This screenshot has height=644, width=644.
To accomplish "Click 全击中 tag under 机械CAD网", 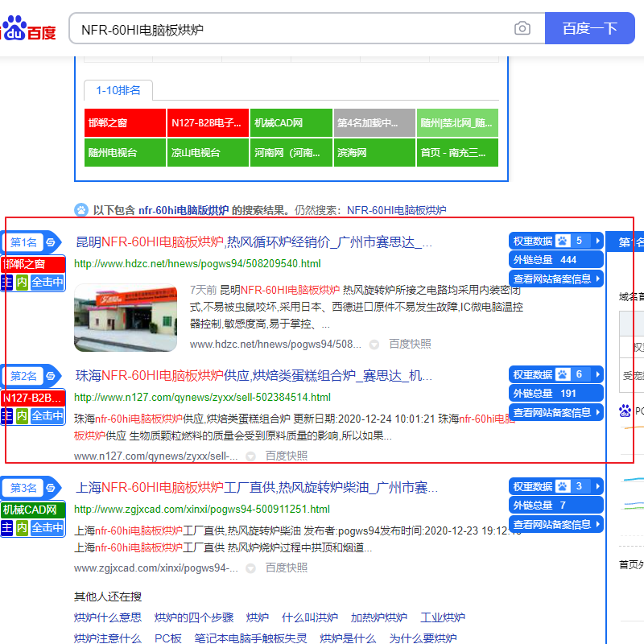I will (x=47, y=528).
